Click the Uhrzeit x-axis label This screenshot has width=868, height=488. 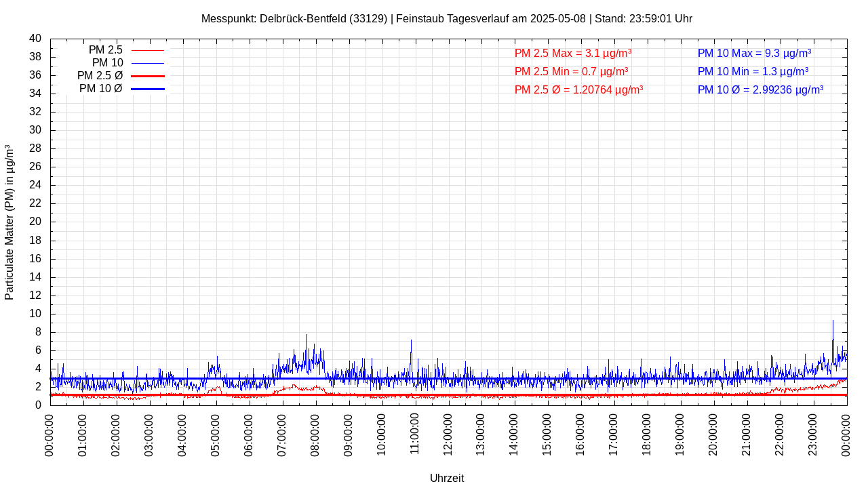point(447,478)
